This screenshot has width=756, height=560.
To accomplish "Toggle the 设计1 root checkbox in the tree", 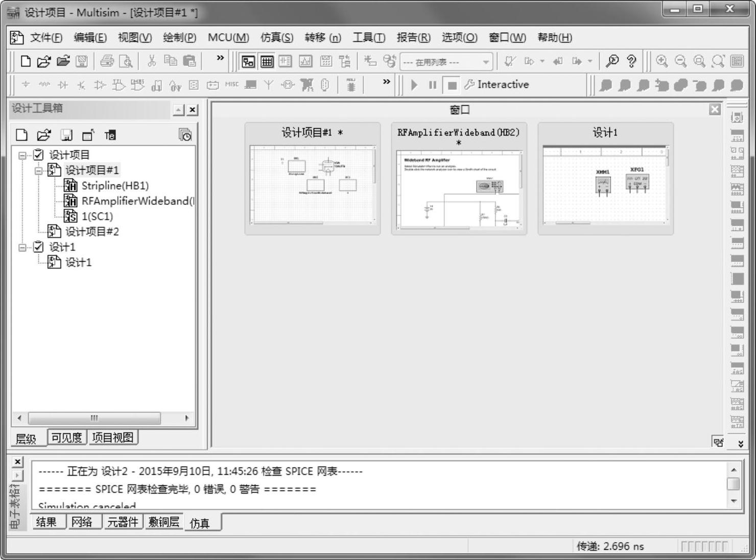I will point(39,247).
